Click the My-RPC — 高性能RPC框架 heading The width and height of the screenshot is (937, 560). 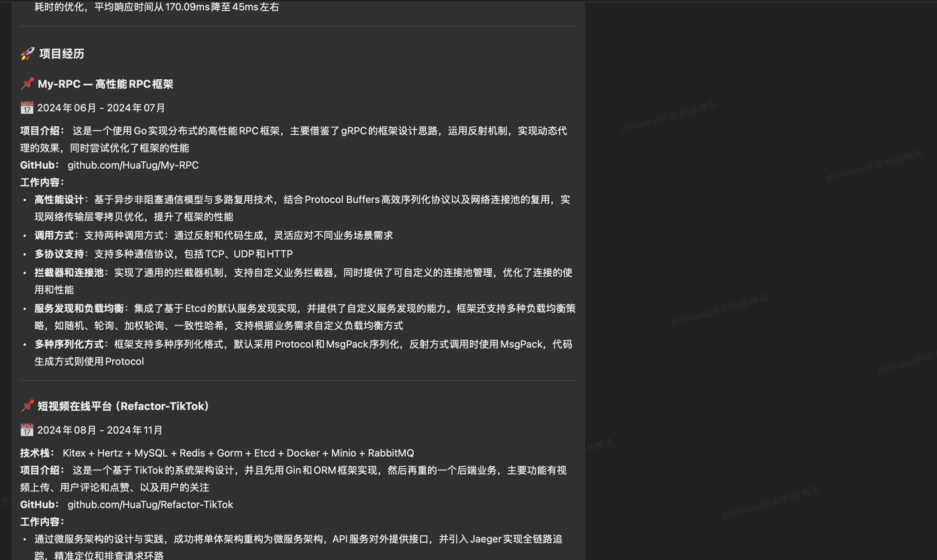105,84
